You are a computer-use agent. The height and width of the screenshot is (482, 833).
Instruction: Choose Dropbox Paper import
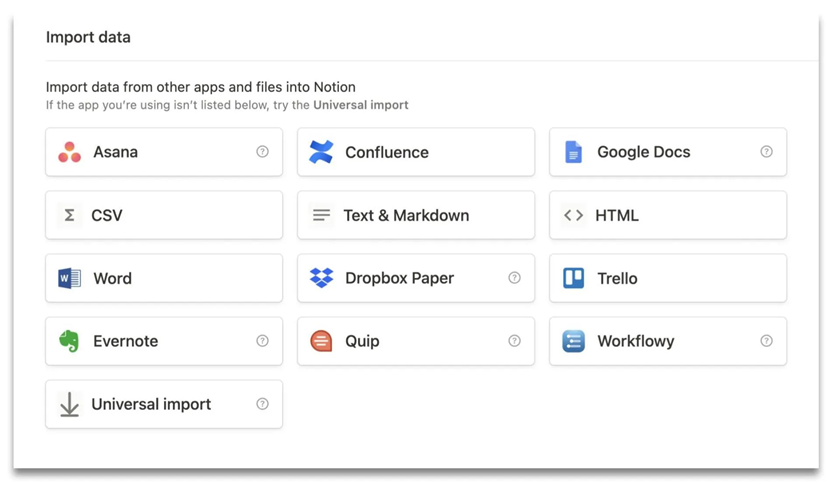(x=416, y=278)
